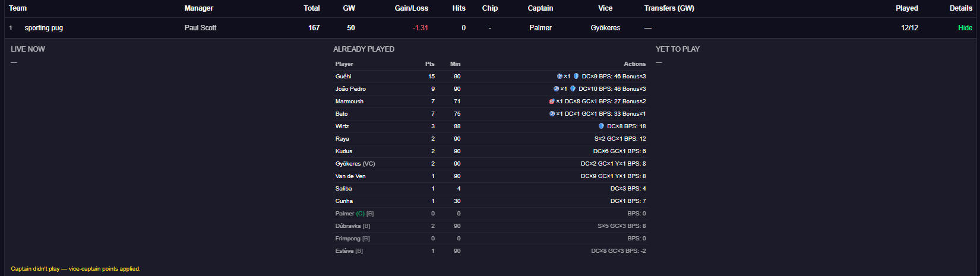
Task: Click manager name Paul Scott
Action: point(200,28)
